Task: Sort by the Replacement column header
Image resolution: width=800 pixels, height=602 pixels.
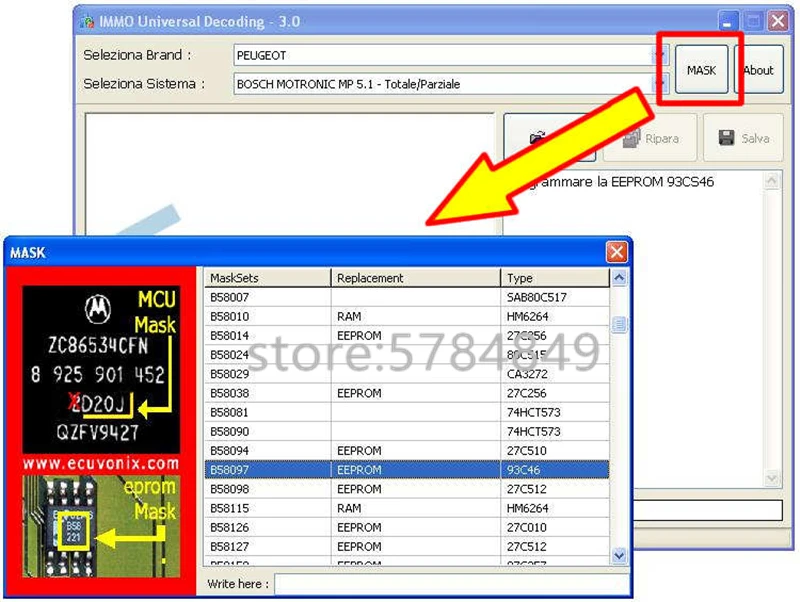Action: point(416,278)
